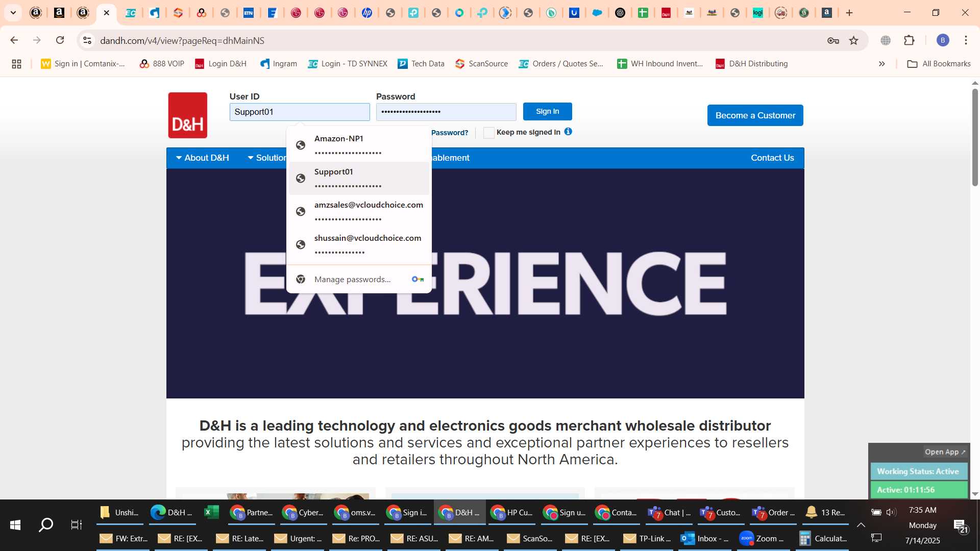The width and height of the screenshot is (980, 551).
Task: Open WH Inbound Inventory bookmark
Action: coord(660,64)
